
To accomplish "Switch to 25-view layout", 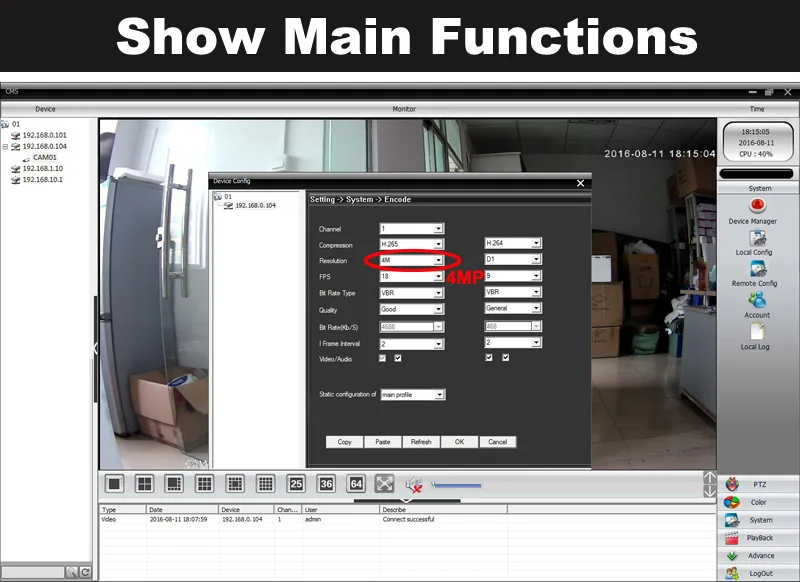I will (x=296, y=484).
